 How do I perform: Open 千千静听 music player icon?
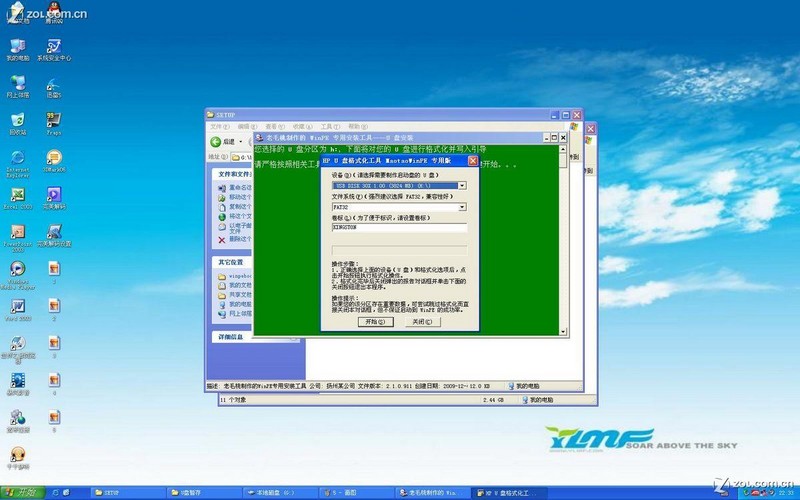18,458
